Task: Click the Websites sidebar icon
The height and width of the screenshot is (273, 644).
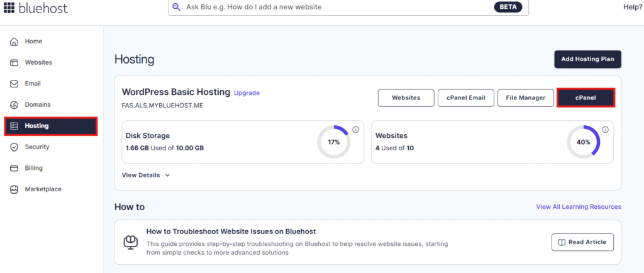Action: tap(14, 63)
